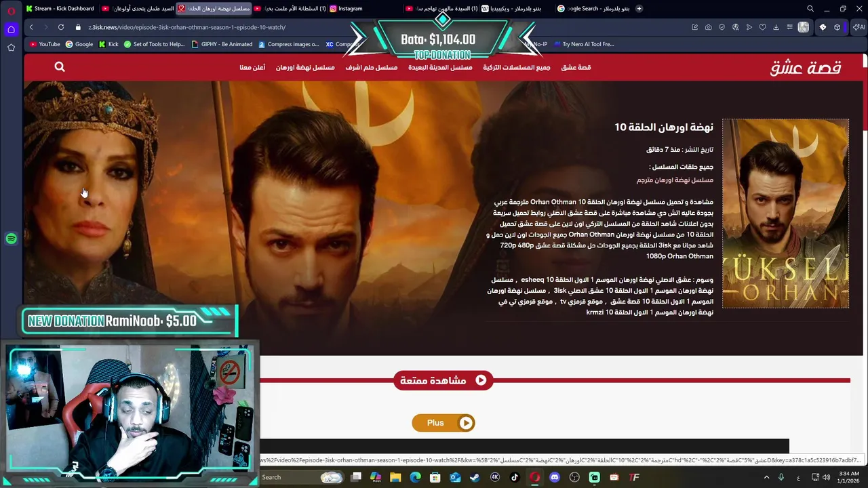Image resolution: width=868 pixels, height=488 pixels.
Task: Select the Plus server button
Action: [x=443, y=423]
